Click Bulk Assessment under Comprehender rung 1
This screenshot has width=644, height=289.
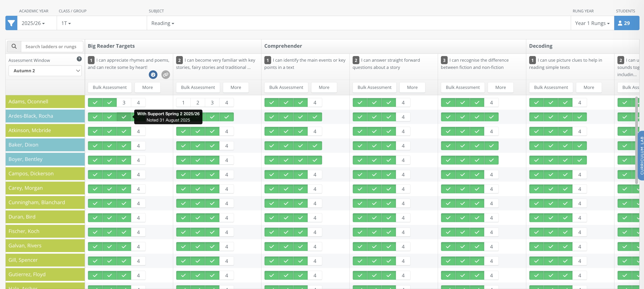[x=286, y=88]
